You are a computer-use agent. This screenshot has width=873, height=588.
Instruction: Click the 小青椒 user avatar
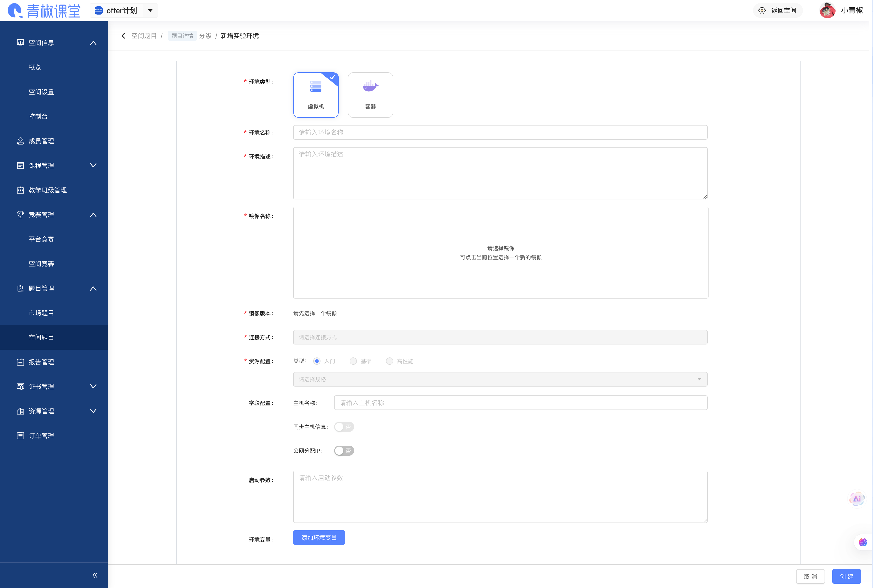click(x=827, y=10)
